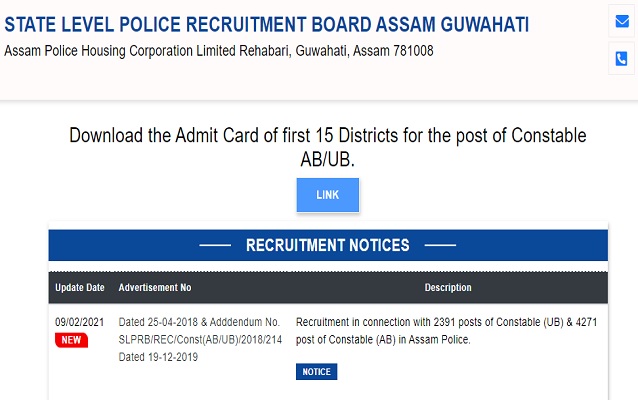638x400 pixels.
Task: Click the State Level Police Recruitment Board title
Action: (267, 24)
